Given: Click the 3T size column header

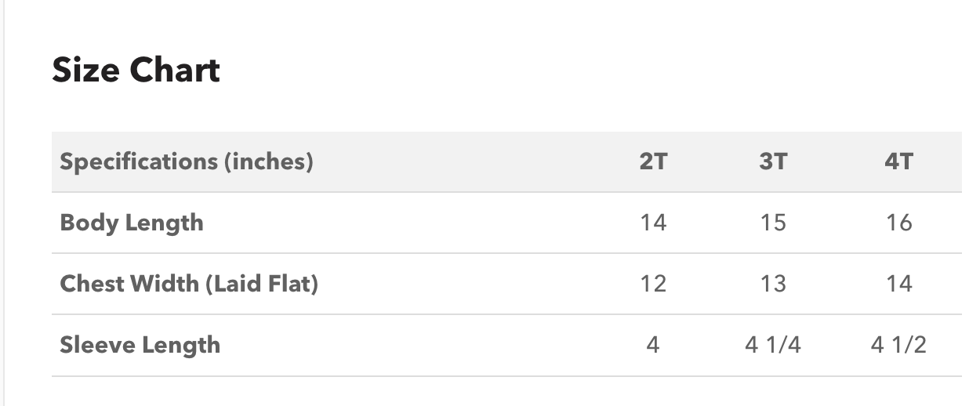Looking at the screenshot, I should tap(773, 162).
